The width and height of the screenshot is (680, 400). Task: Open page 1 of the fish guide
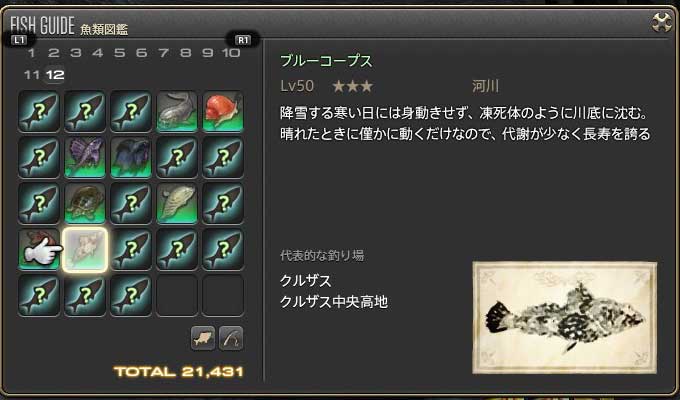pyautogui.click(x=31, y=53)
